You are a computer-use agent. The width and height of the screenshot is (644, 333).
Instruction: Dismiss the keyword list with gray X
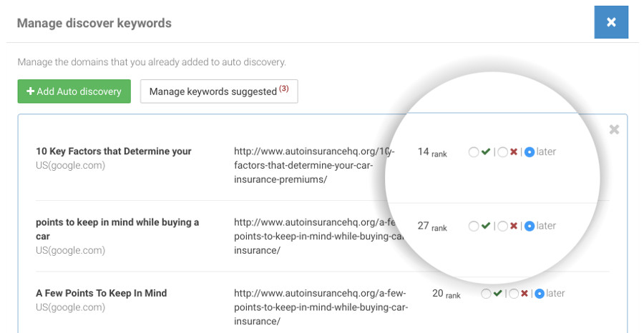click(613, 129)
